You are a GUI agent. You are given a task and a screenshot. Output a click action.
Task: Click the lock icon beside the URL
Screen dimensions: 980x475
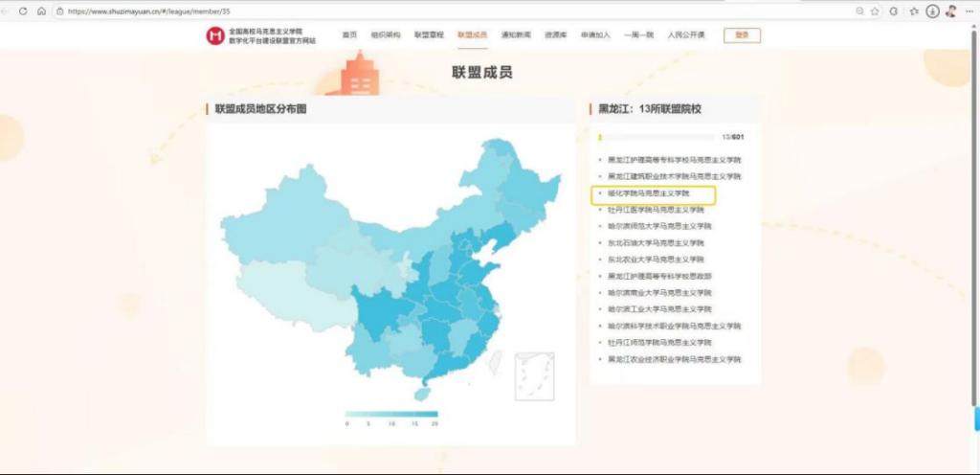coord(59,11)
